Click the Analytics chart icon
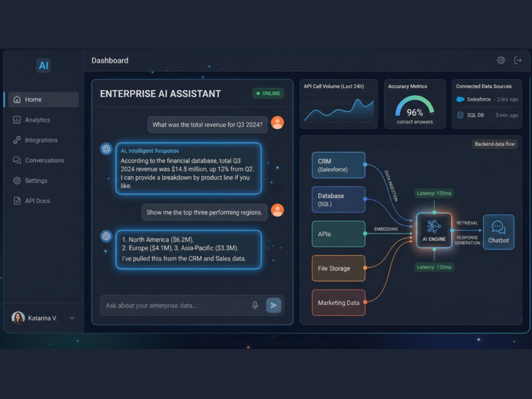The width and height of the screenshot is (532, 399). pos(17,120)
